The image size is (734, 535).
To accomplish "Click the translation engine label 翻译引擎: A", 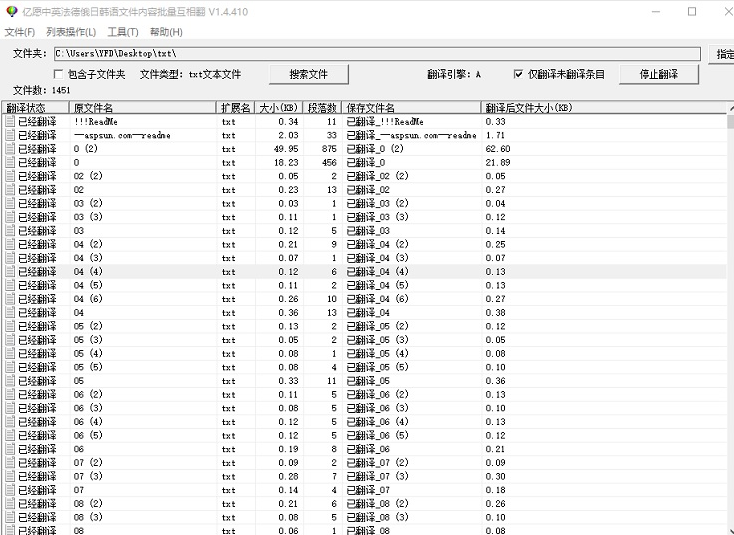I will 454,74.
